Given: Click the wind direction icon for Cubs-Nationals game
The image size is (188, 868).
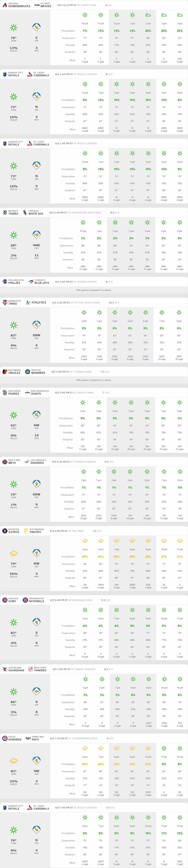Looking at the screenshot, I should coord(36,622).
